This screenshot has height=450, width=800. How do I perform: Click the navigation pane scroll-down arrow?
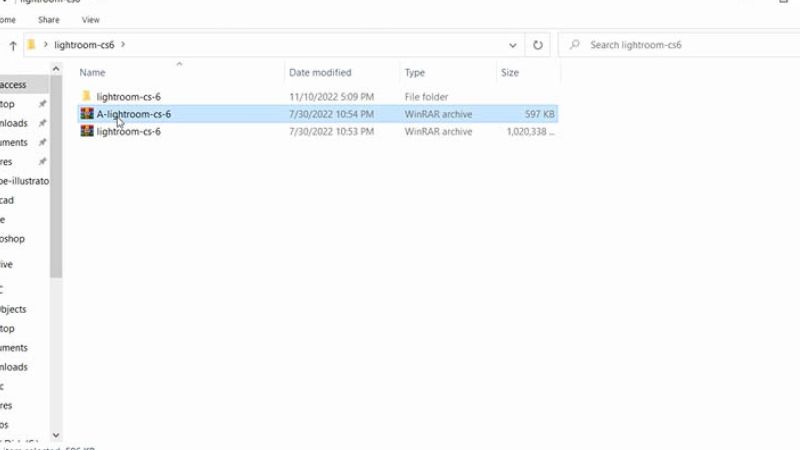point(56,435)
